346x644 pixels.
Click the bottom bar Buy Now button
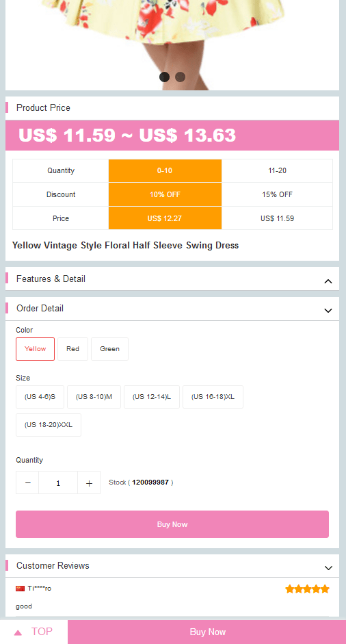[x=207, y=632]
